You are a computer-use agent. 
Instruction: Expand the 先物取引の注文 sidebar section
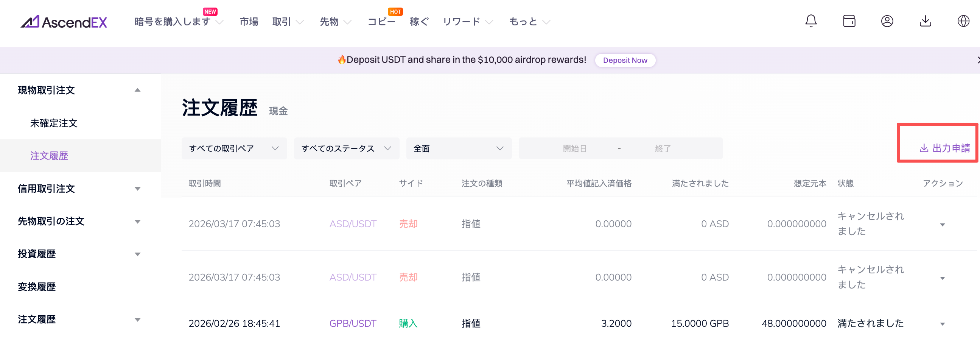coord(137,222)
